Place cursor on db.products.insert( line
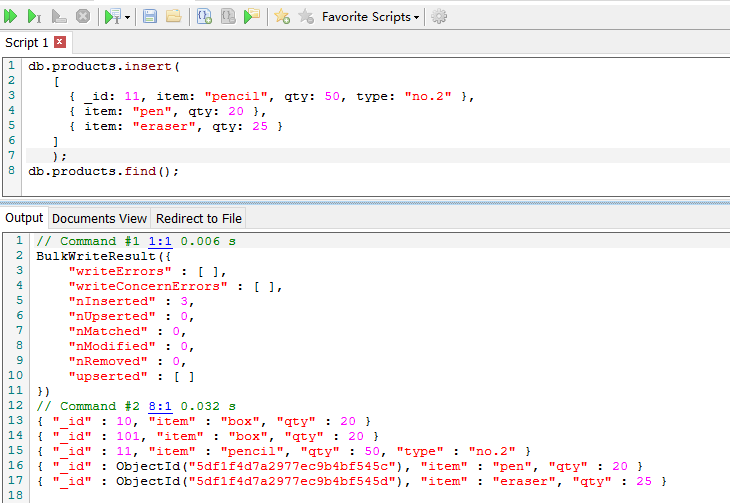The height and width of the screenshot is (503, 730). 104,67
